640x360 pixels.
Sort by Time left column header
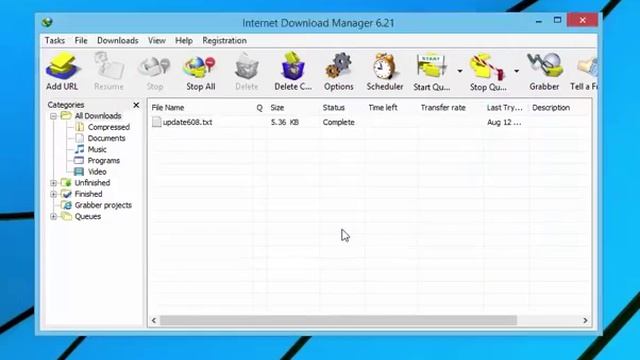pyautogui.click(x=383, y=108)
